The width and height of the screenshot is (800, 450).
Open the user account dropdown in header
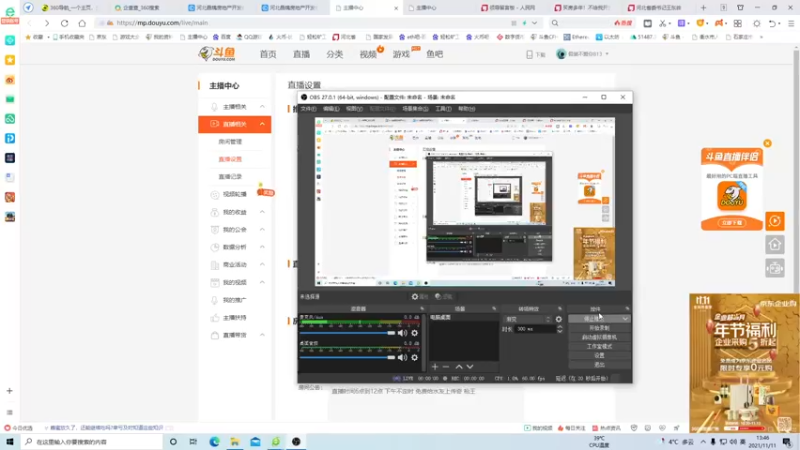583,54
